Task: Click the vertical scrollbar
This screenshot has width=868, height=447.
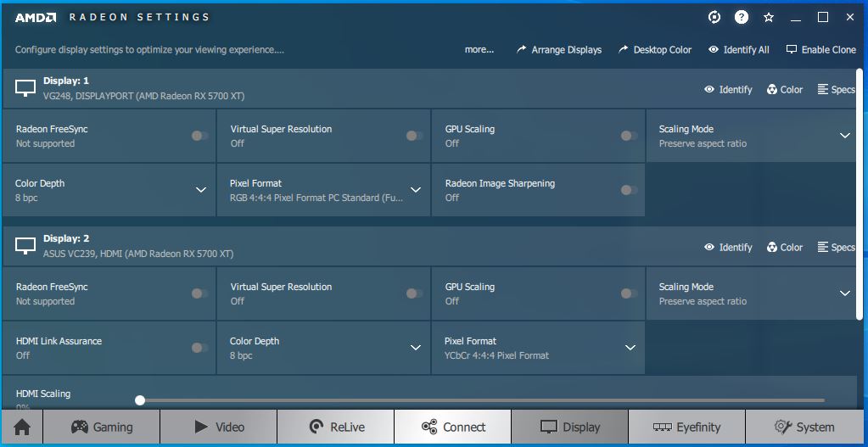Action: 860,193
